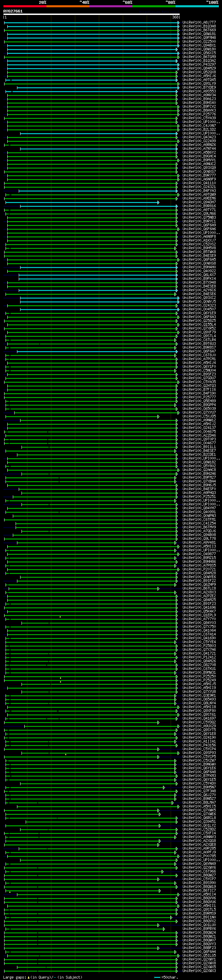Open hit UniRef100_O24137
Image resolution: width=222 pixels, height=980 pixels.
199,428
